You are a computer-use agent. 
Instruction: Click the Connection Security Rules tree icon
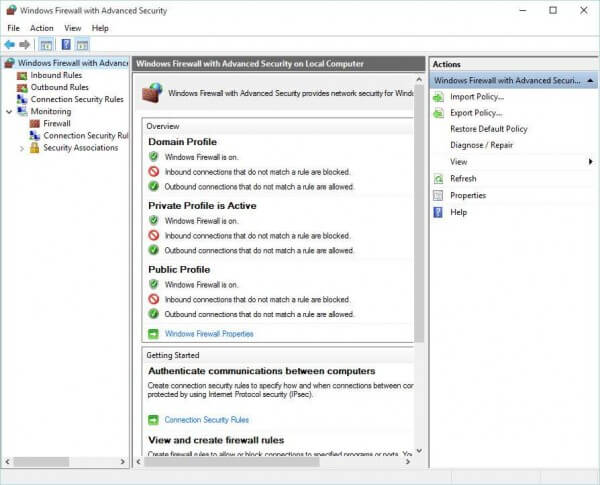pyautogui.click(x=22, y=100)
